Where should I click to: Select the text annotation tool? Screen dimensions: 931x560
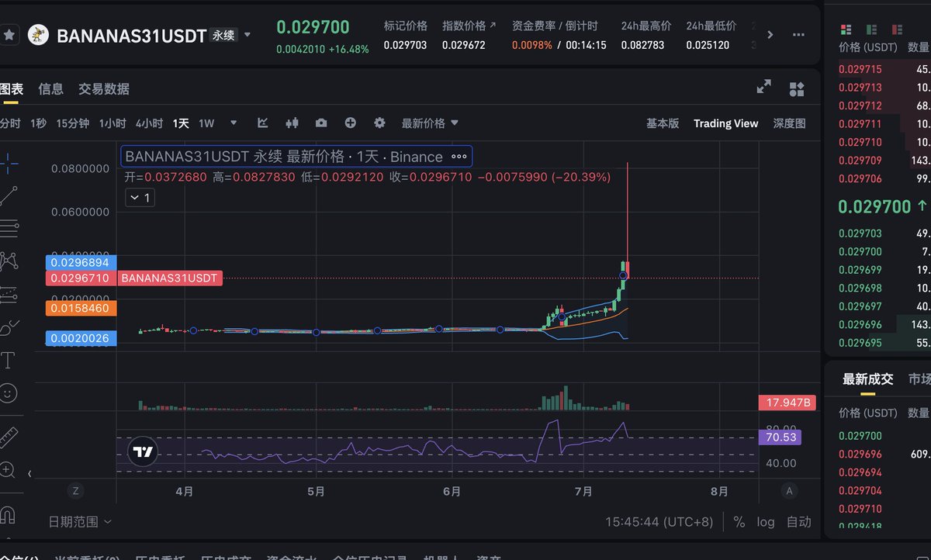coord(9,360)
